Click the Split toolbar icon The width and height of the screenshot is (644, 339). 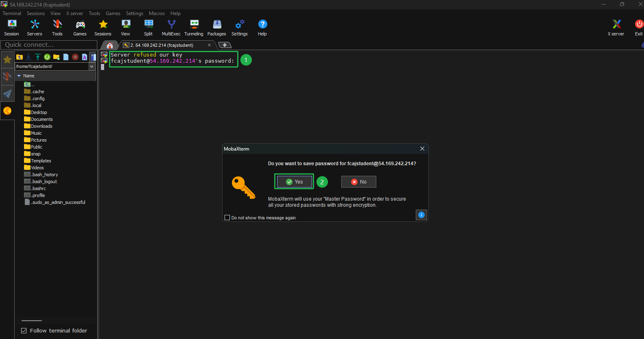[x=148, y=28]
